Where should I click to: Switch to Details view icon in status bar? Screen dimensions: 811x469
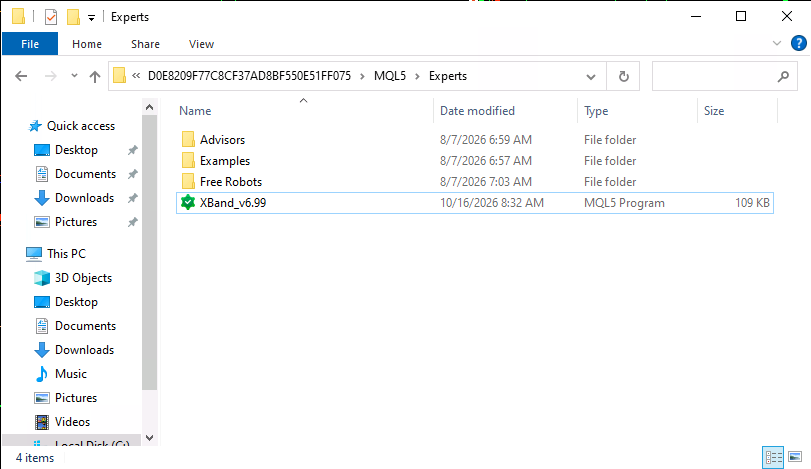pos(773,457)
